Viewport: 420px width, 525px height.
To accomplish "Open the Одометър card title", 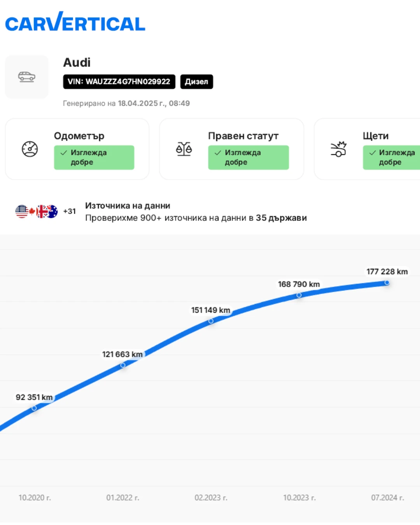I will click(79, 136).
